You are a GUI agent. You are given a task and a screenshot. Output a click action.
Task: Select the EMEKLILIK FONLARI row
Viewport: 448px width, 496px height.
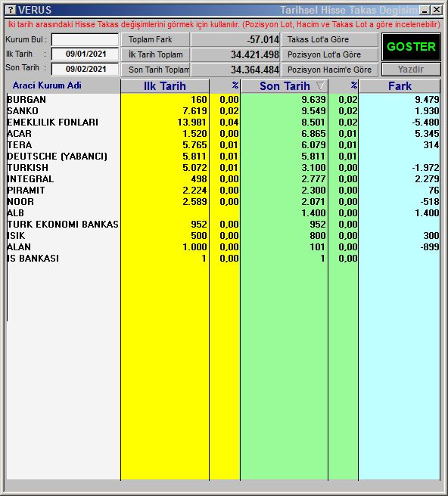(223, 122)
